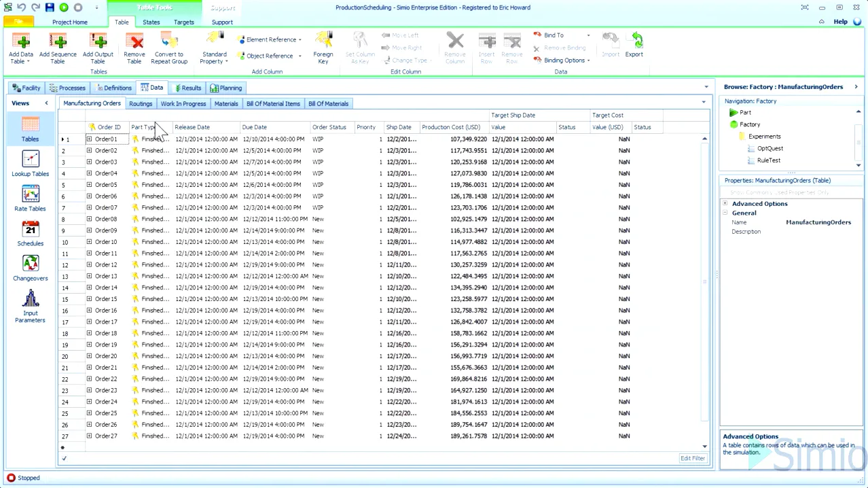Screen dimensions: 868x488
Task: Click the full-screen icon in the title bar
Action: coord(805,7)
